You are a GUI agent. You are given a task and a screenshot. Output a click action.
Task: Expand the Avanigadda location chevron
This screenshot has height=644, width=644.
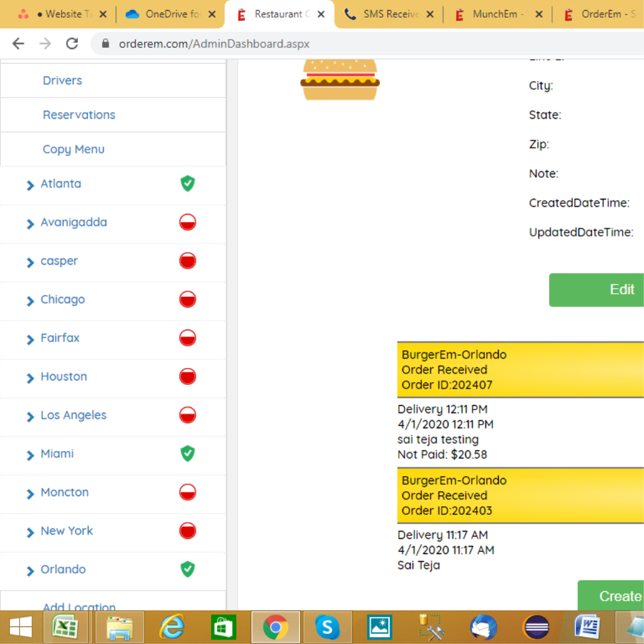(x=30, y=223)
